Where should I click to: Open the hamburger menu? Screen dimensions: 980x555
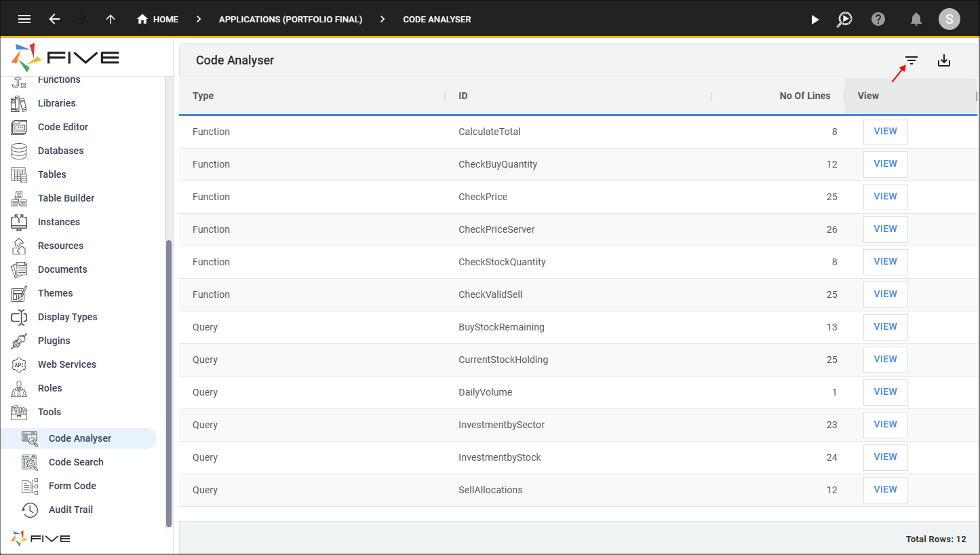[x=24, y=19]
